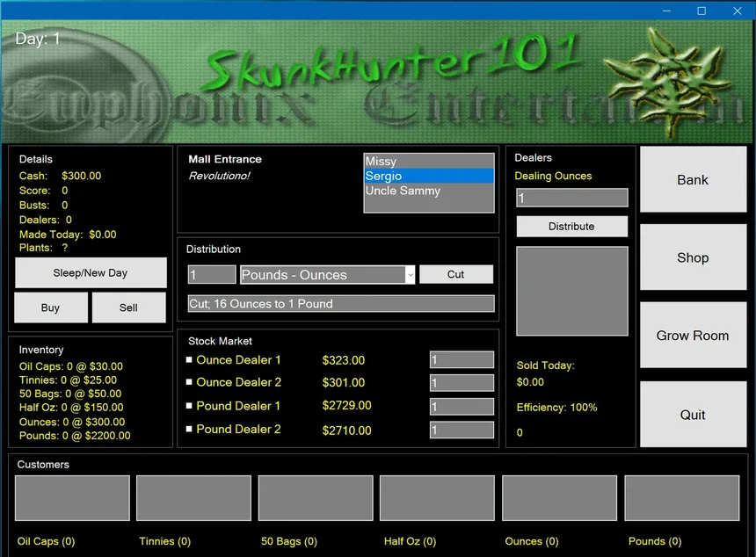The height and width of the screenshot is (557, 756).
Task: Click the Cut; 16 Ounces to 1 Pound field
Action: 341,304
